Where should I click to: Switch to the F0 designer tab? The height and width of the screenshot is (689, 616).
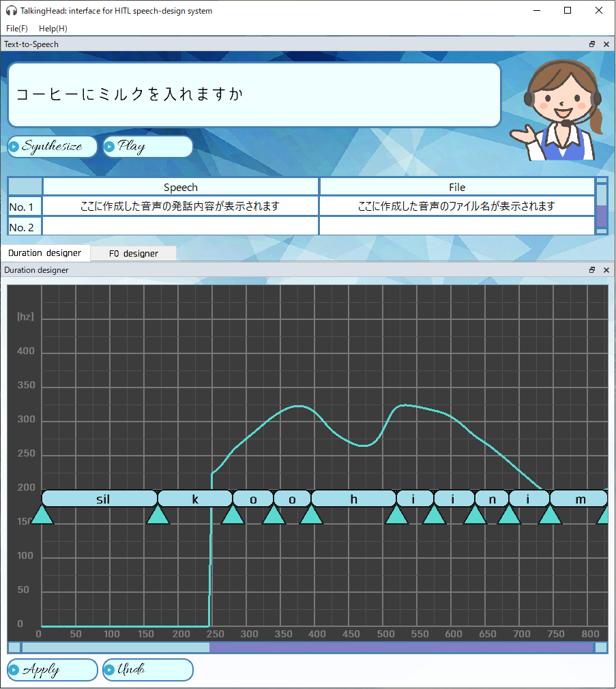[134, 254]
